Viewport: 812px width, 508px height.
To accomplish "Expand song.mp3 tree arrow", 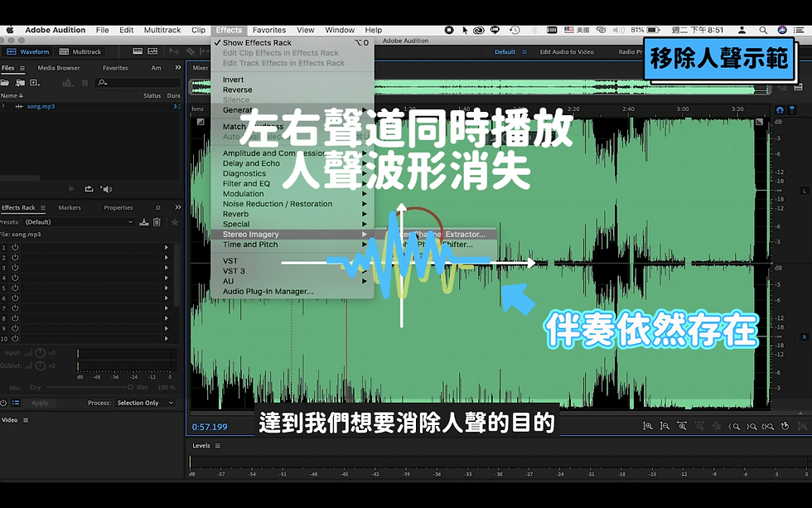I will point(3,106).
